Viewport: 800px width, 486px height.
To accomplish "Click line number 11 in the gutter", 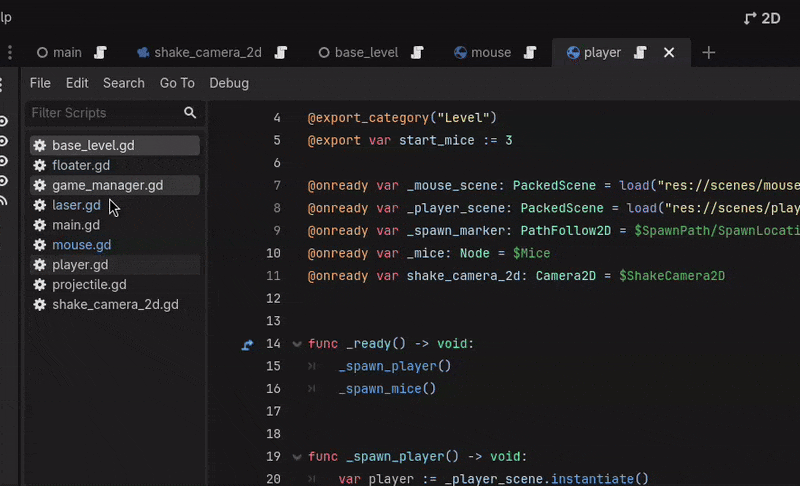I will (x=273, y=276).
